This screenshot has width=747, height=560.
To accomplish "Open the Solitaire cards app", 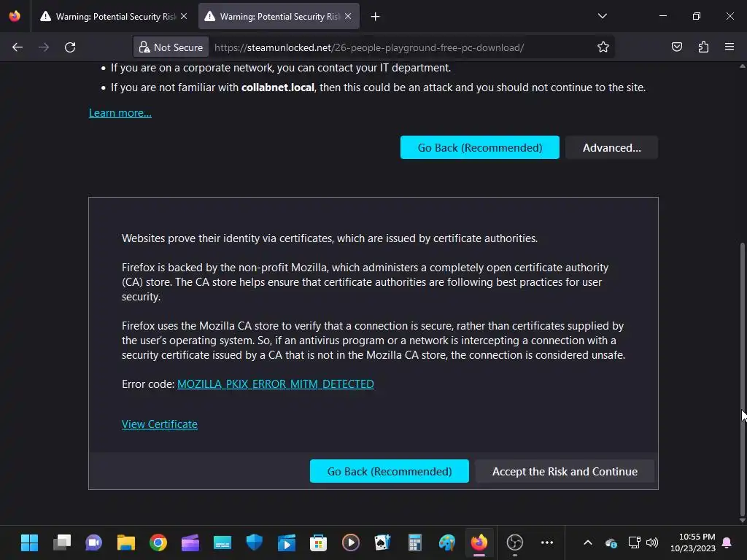I will tap(382, 542).
